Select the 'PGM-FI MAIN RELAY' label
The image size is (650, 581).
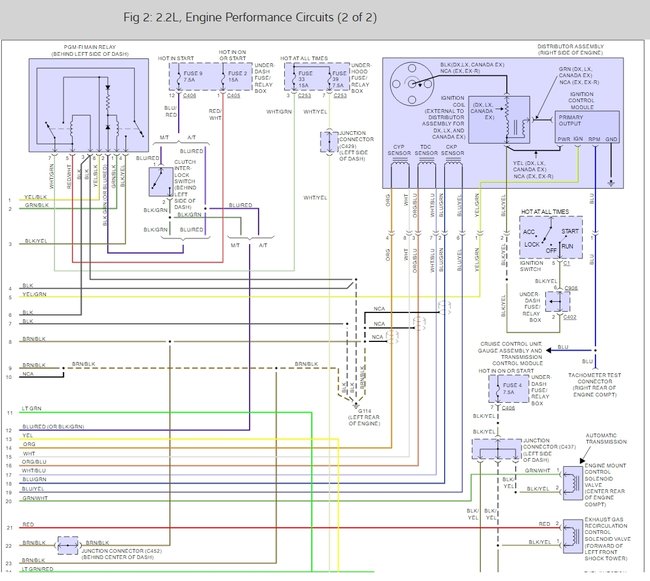(x=90, y=47)
